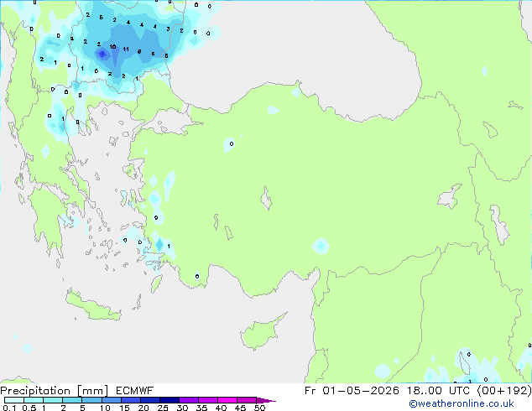The image size is (532, 411).
Task: Click legend scale label '25'
Action: [x=163, y=408]
